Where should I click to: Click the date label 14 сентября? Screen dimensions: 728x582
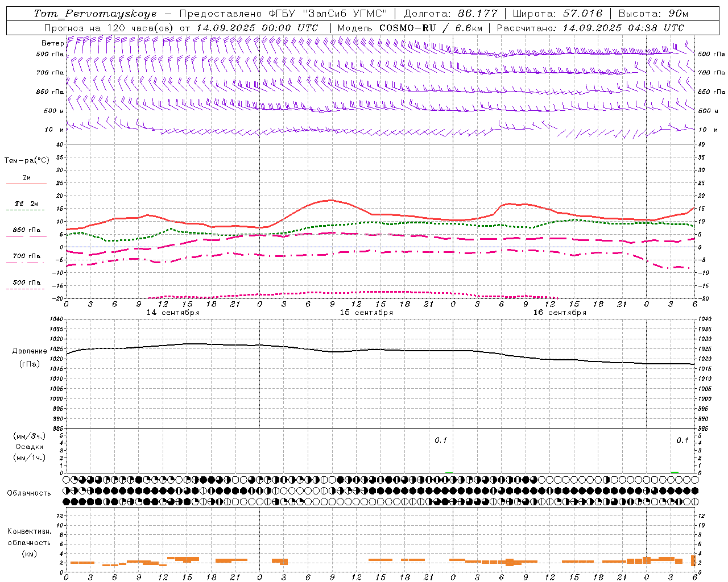point(173,313)
